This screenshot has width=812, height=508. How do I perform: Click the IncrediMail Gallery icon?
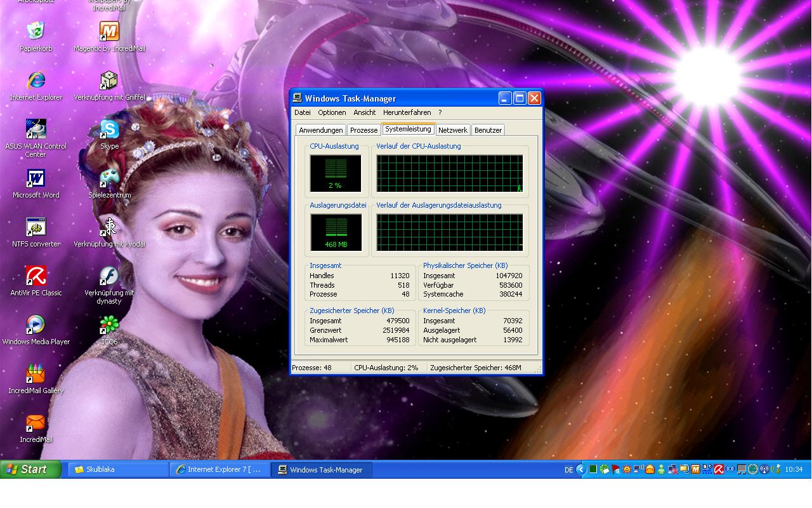(x=36, y=374)
